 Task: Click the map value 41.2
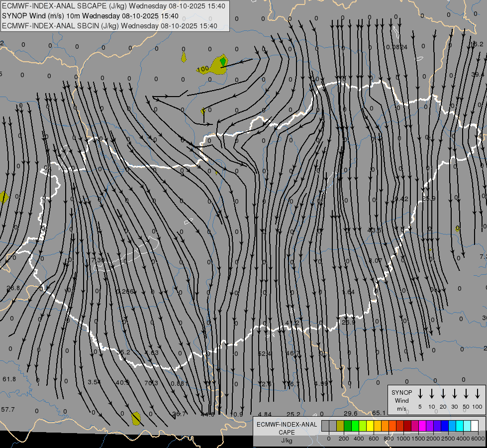pyautogui.click(x=292, y=323)
